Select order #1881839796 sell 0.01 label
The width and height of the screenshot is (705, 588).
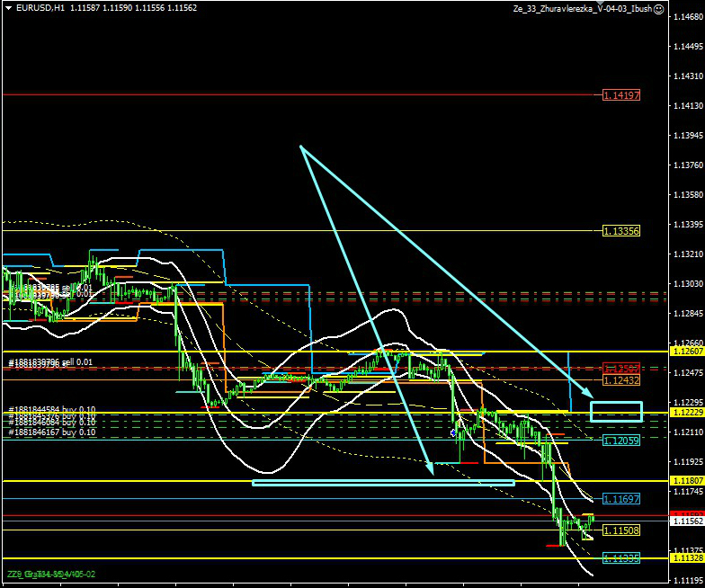(x=50, y=362)
